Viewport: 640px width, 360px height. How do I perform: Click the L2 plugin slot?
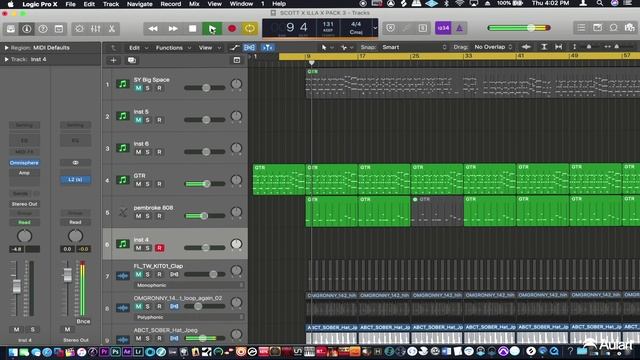[x=75, y=180]
